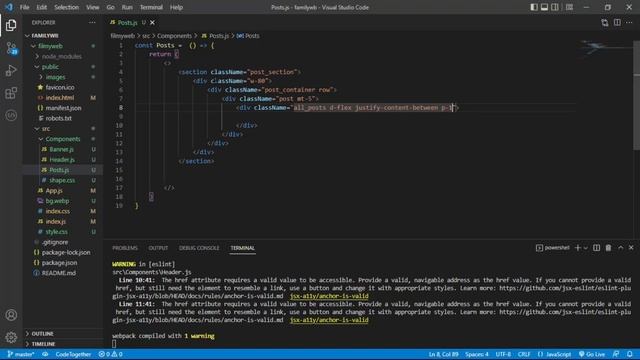Open Customize Layout icon in title bar
Screen dimensions: 640x360
coord(569,7)
